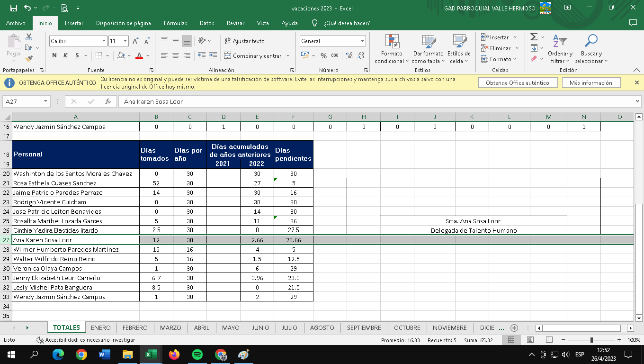Click Buscar y seleccionar magnifier
Viewport: 644px width, 364px height.
click(591, 49)
